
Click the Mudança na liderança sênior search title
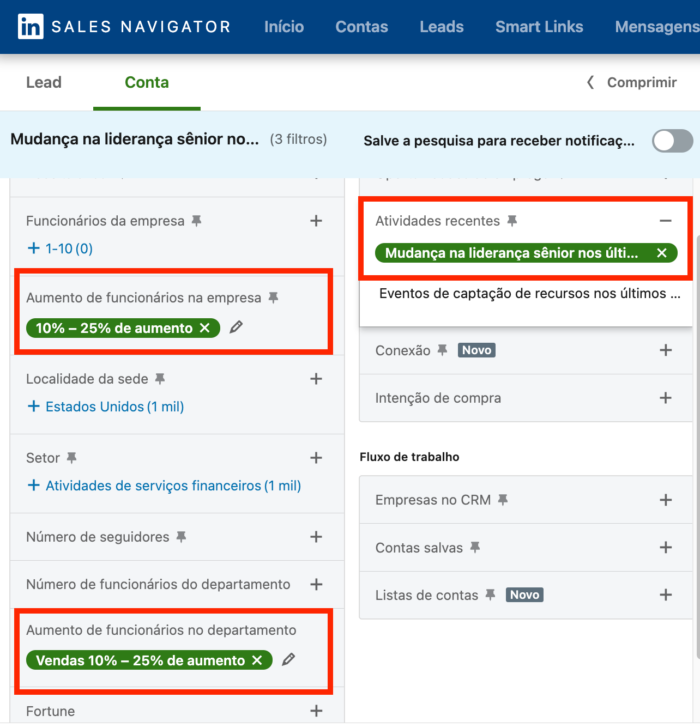click(x=135, y=139)
